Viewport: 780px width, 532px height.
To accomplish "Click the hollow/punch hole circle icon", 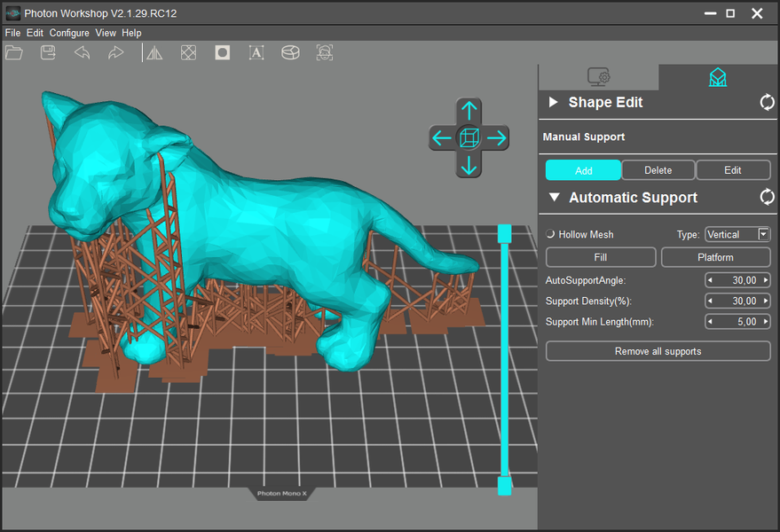I will [x=222, y=53].
